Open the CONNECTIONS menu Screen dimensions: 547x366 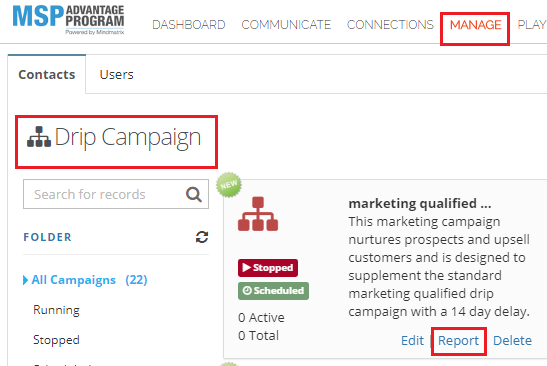(390, 25)
